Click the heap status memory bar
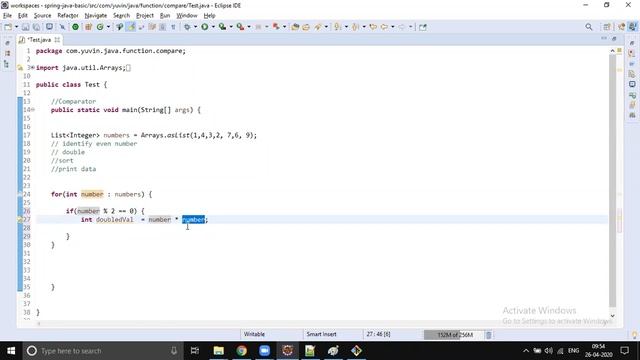 pyautogui.click(x=454, y=335)
